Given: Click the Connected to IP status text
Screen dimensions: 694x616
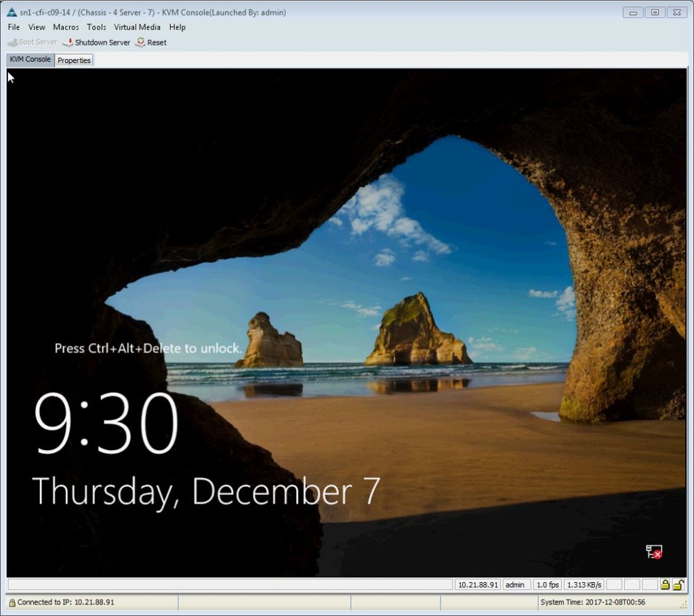Looking at the screenshot, I should [x=66, y=602].
